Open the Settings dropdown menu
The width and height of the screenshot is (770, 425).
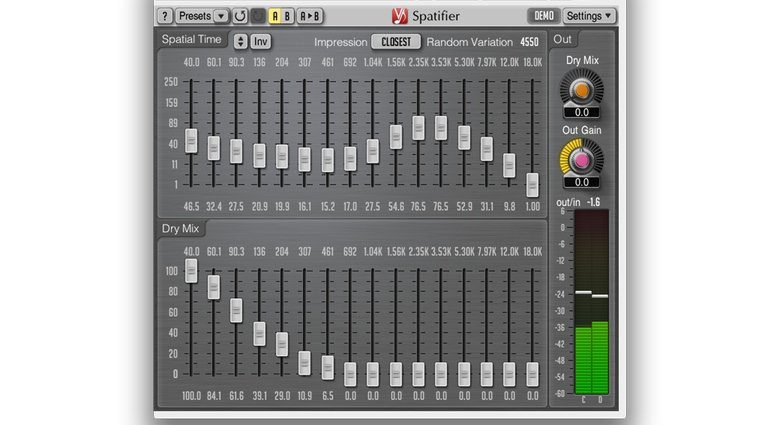589,16
